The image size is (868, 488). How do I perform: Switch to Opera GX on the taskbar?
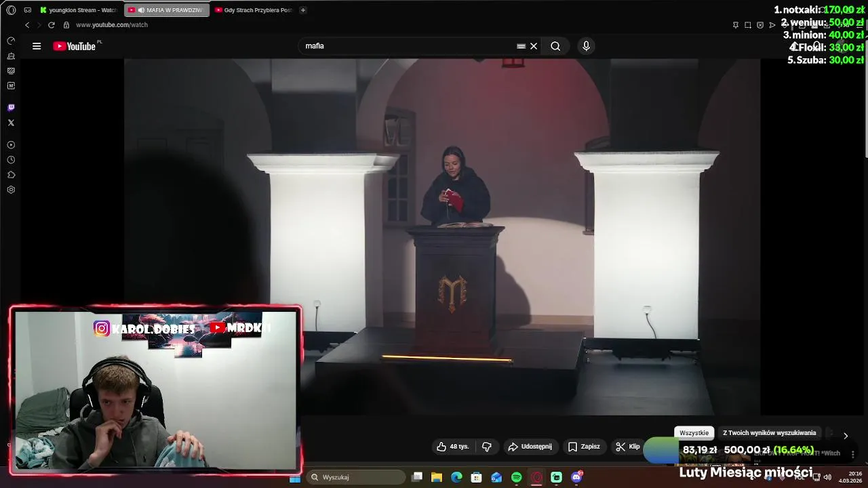click(536, 478)
